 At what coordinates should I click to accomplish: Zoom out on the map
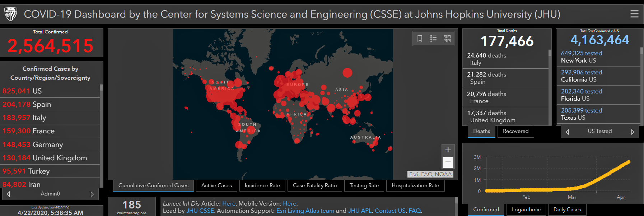pyautogui.click(x=448, y=162)
